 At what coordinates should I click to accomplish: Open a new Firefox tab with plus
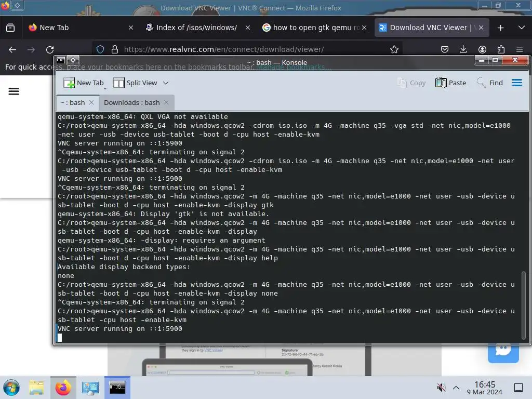pos(500,28)
